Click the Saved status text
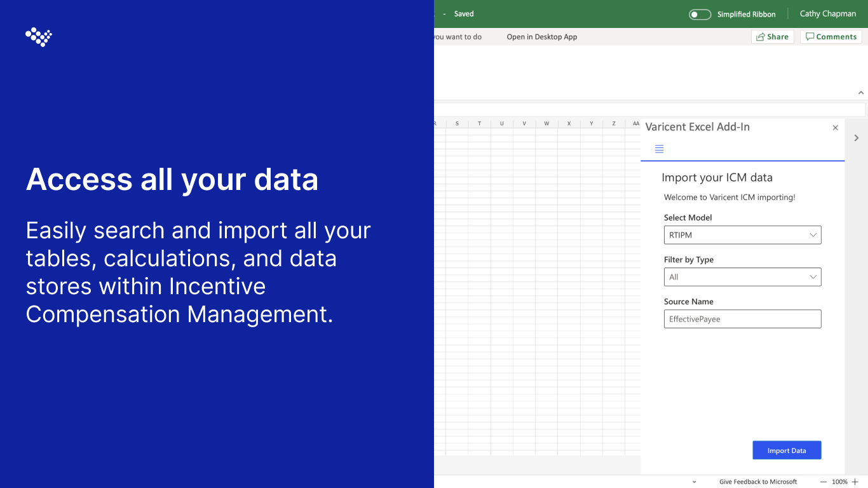This screenshot has height=488, width=868. (x=464, y=14)
